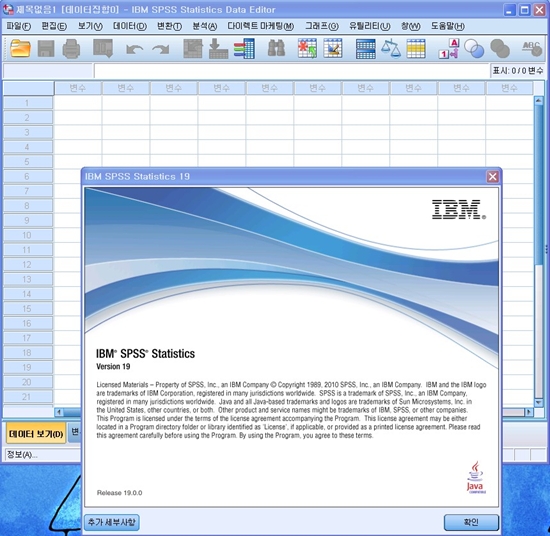Click Show all variables grey circles icon

[500, 49]
